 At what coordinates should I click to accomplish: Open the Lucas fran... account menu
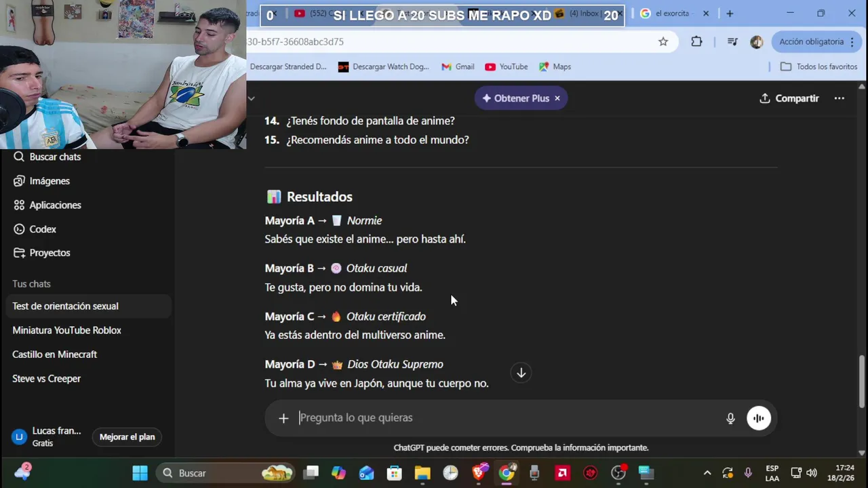(47, 437)
